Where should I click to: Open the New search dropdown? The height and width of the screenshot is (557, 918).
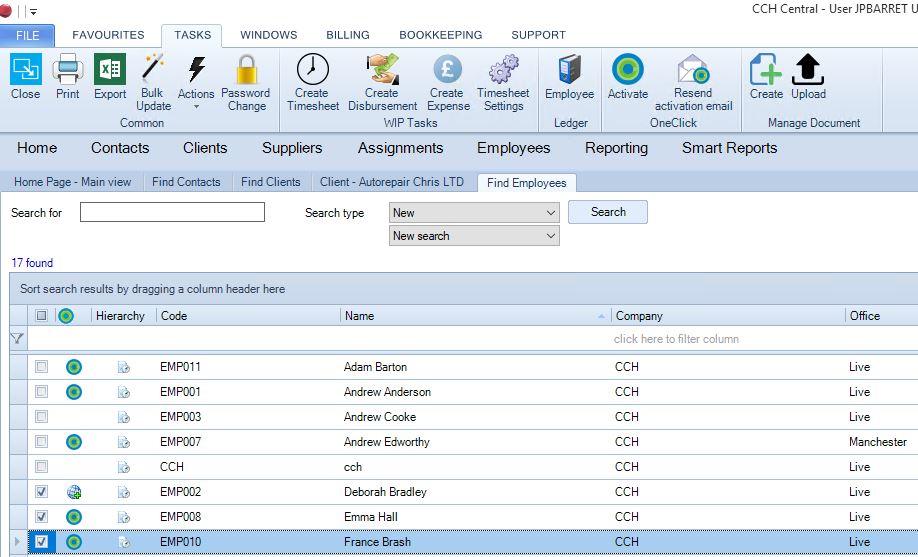(474, 236)
